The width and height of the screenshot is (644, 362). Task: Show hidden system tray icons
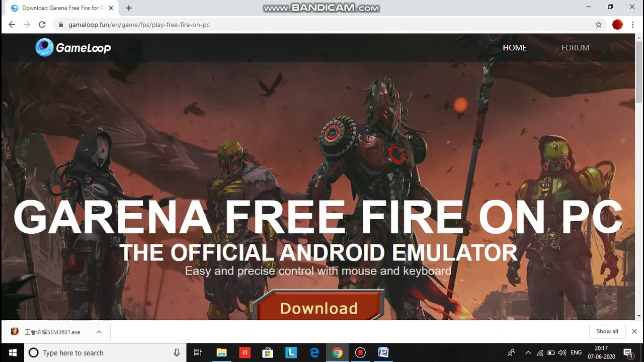[528, 353]
